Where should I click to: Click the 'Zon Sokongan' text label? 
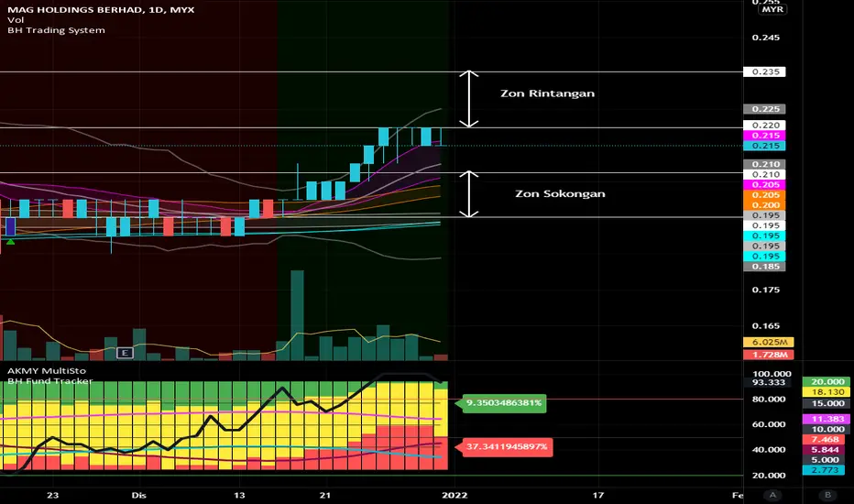point(560,193)
